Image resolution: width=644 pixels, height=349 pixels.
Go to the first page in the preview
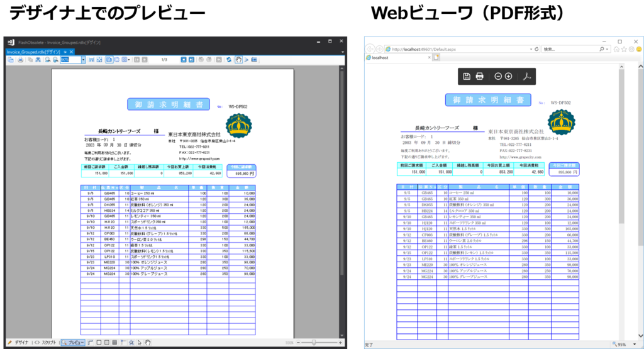tap(136, 60)
